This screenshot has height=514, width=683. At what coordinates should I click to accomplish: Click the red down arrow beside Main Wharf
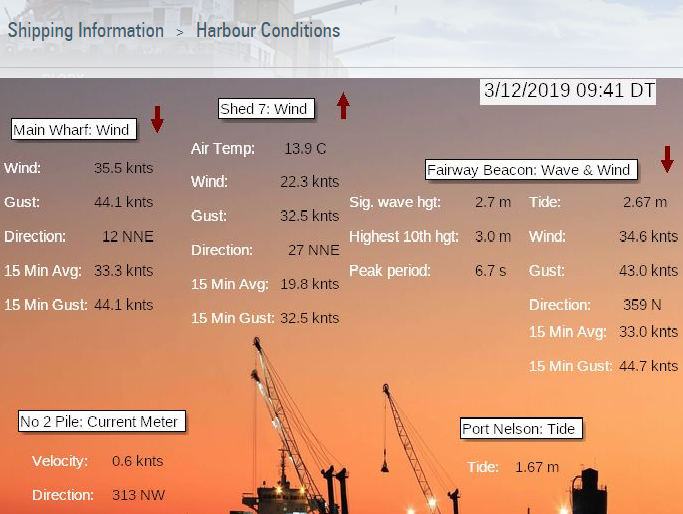point(157,119)
